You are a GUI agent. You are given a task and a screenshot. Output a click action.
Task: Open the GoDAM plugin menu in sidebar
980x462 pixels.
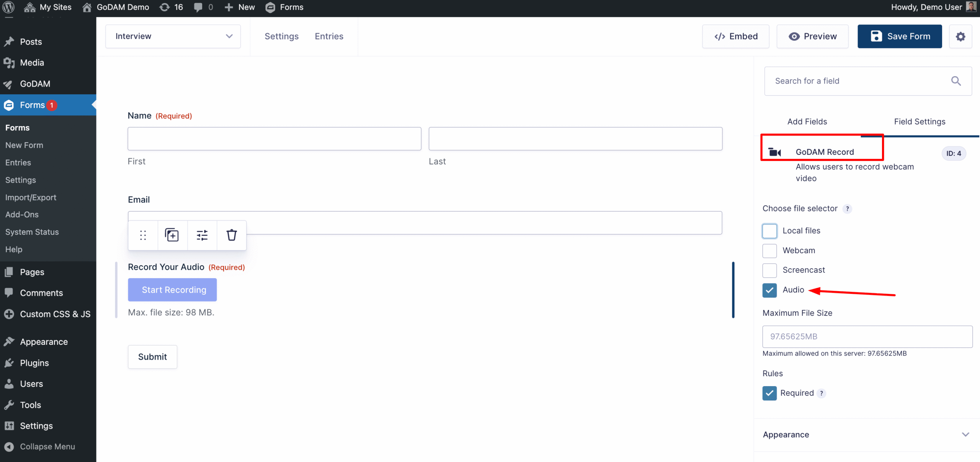35,84
